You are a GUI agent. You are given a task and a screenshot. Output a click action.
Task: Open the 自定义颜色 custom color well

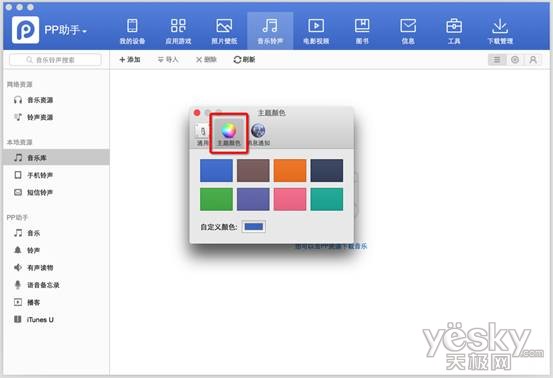click(254, 227)
